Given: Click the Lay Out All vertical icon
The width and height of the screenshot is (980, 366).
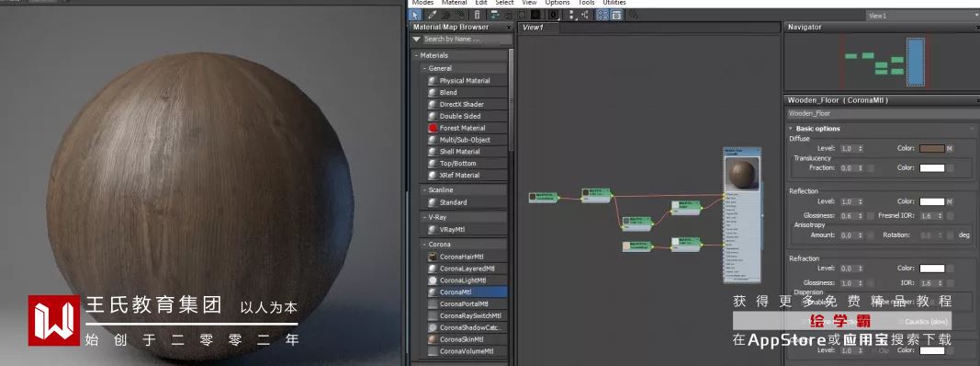Looking at the screenshot, I should coord(571,15).
